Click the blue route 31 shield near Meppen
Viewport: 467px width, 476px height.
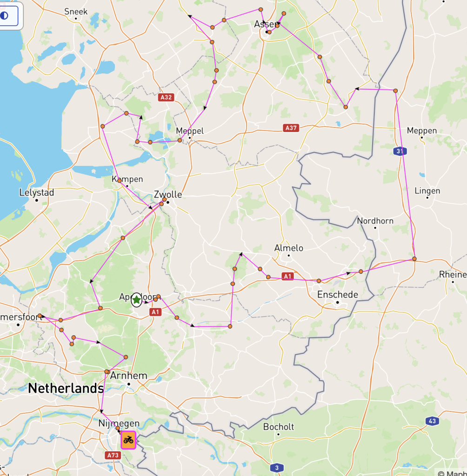point(400,151)
